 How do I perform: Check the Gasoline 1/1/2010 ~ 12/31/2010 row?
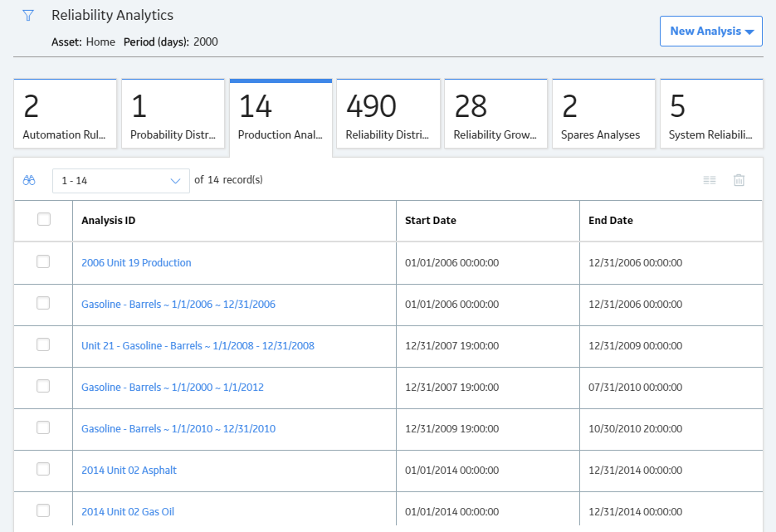43,427
